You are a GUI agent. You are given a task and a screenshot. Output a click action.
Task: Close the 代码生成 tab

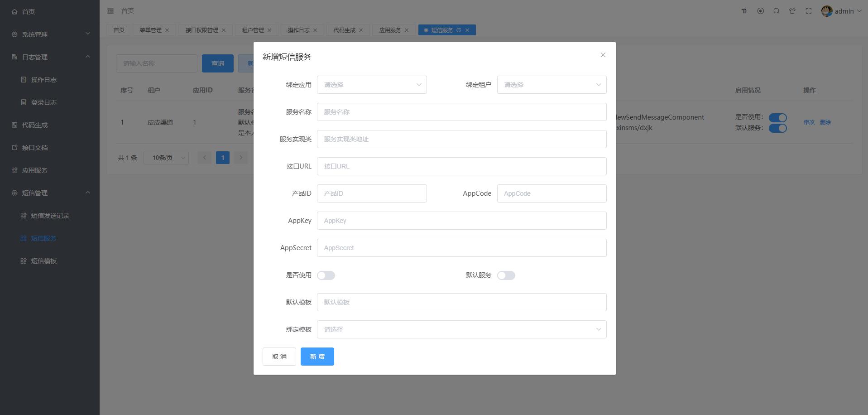[361, 30]
